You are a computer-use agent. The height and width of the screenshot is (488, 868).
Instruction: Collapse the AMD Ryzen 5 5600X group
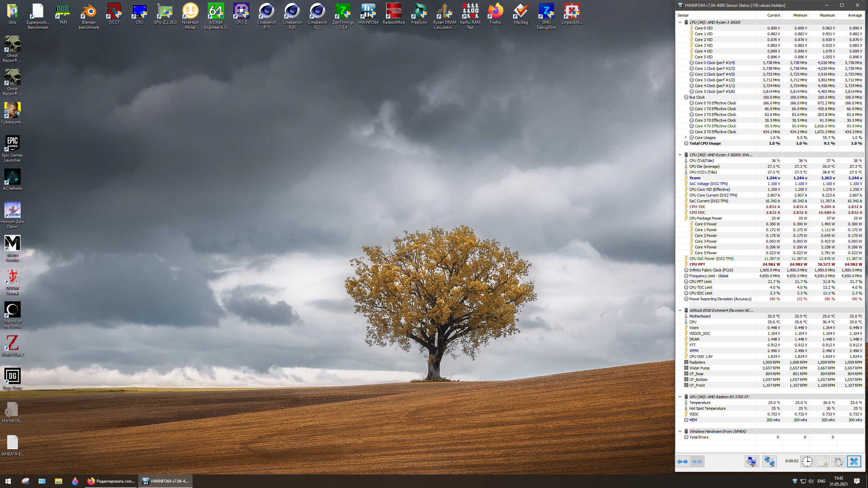click(x=680, y=22)
